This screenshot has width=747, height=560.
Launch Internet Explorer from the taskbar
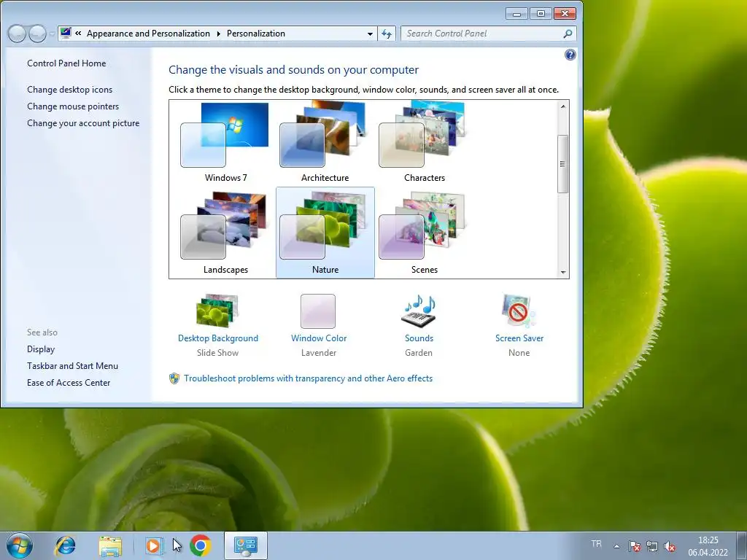pos(65,545)
